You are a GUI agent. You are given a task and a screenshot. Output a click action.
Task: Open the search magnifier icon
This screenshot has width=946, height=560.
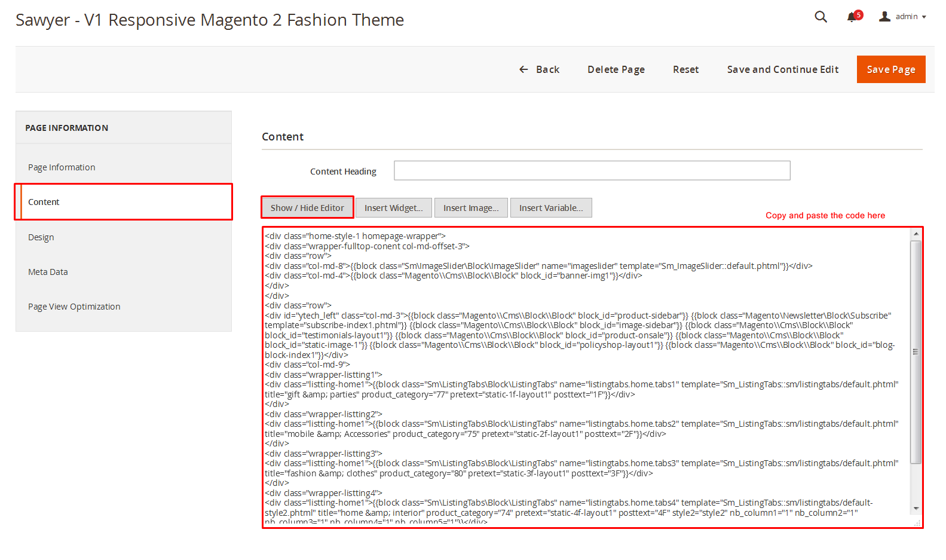click(821, 17)
